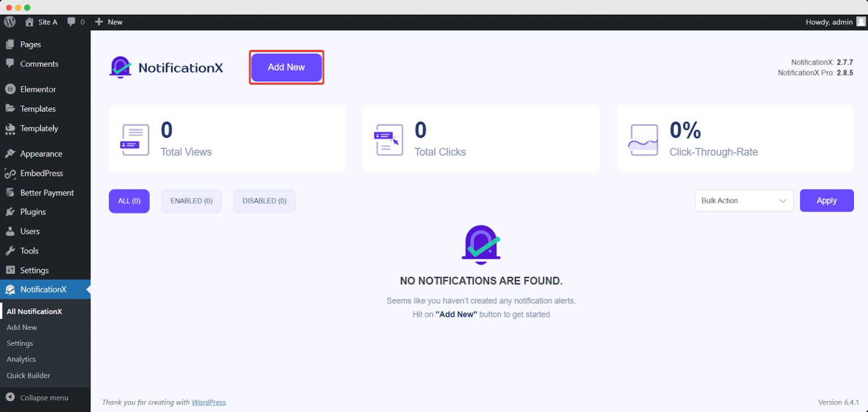This screenshot has height=412, width=868.
Task: Open Templately from the sidebar
Action: pos(40,128)
